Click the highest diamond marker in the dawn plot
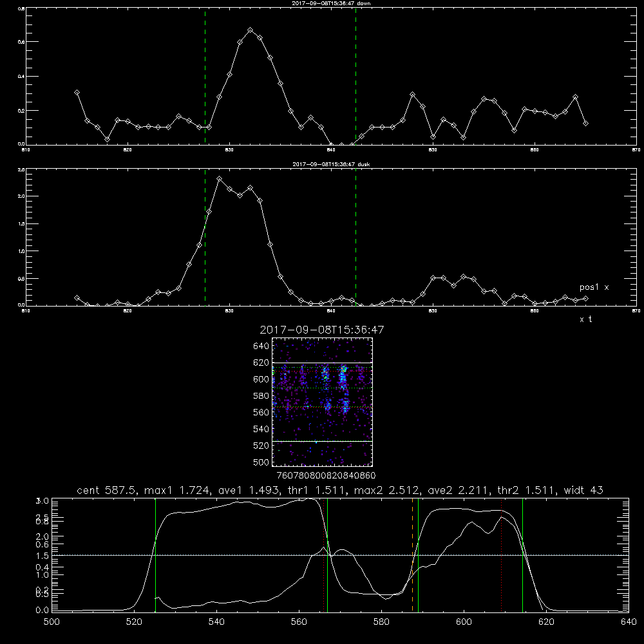 [x=250, y=30]
